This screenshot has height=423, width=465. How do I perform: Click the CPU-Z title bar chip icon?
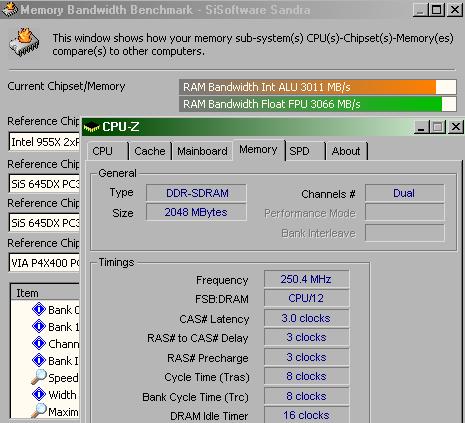coord(92,127)
